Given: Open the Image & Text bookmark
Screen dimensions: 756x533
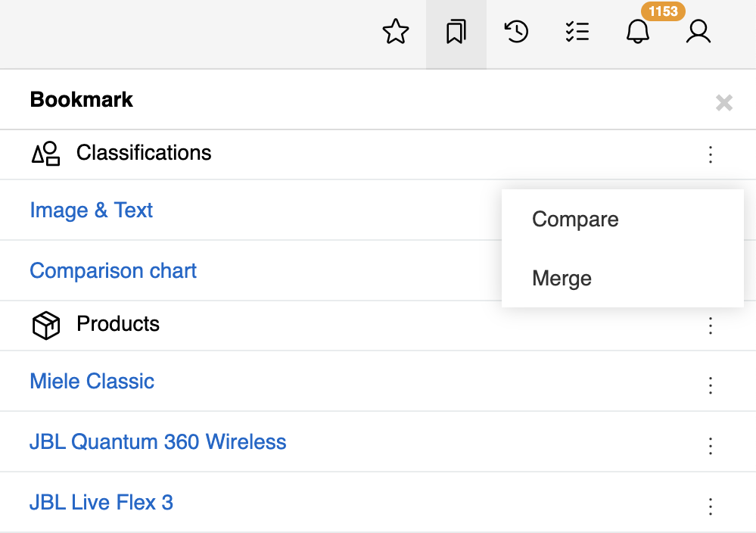Looking at the screenshot, I should pos(91,210).
